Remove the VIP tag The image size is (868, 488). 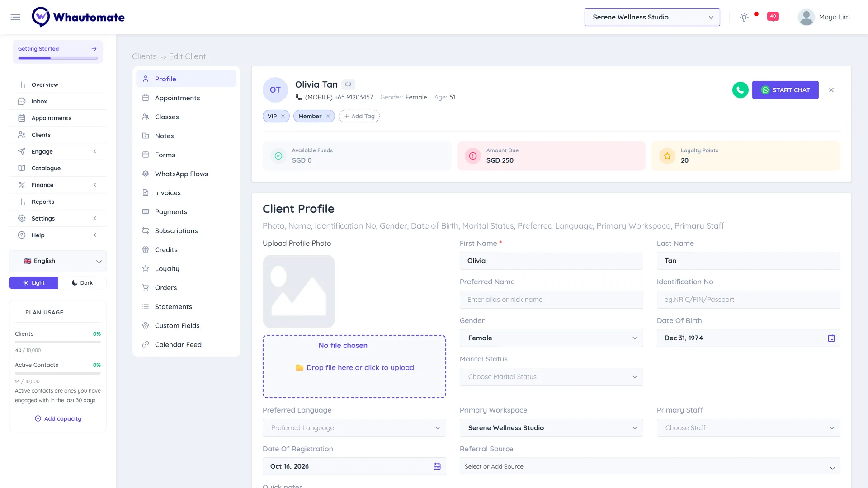pyautogui.click(x=283, y=116)
